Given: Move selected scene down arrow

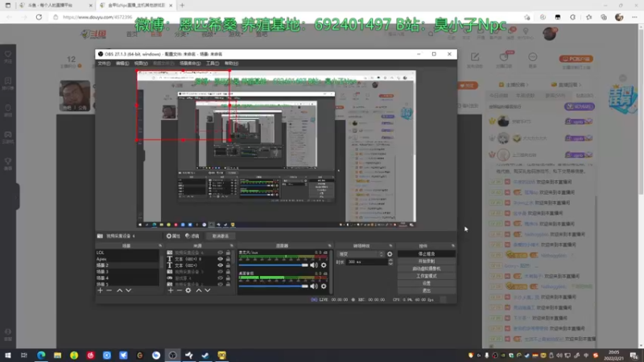Looking at the screenshot, I should coord(129,290).
